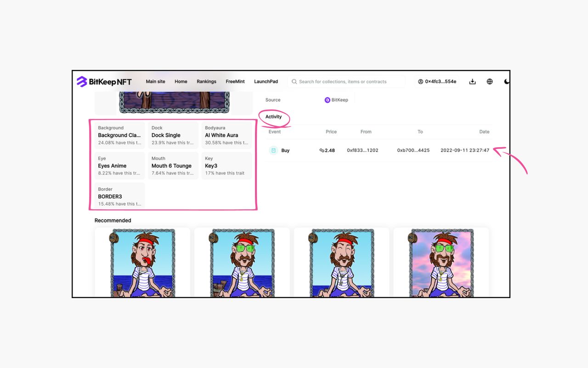This screenshot has width=588, height=368.
Task: Open the 0xf833...1202 sender address
Action: pos(362,150)
